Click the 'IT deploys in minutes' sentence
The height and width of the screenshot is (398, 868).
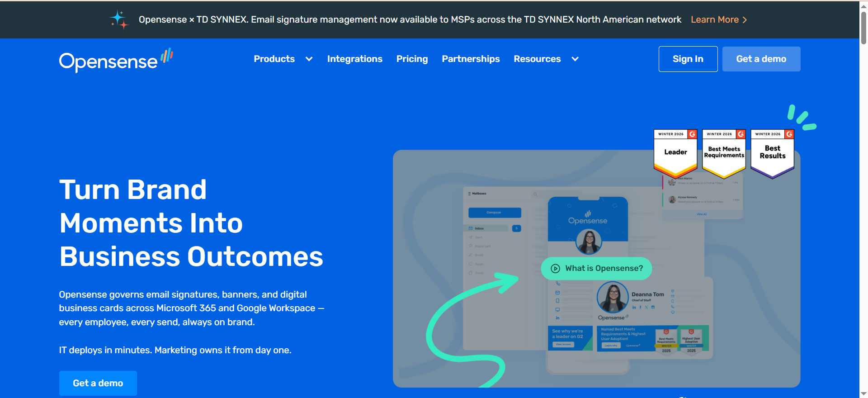click(x=175, y=351)
